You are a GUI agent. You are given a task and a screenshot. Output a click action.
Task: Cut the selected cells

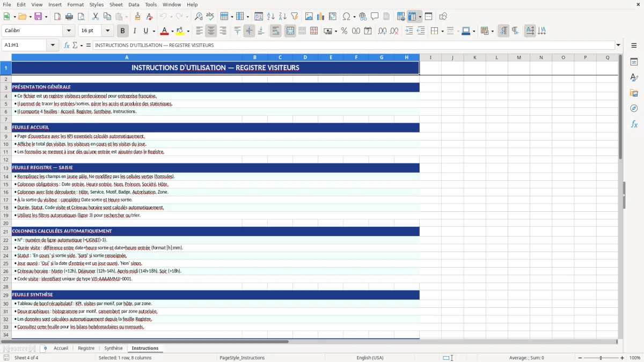[95, 17]
